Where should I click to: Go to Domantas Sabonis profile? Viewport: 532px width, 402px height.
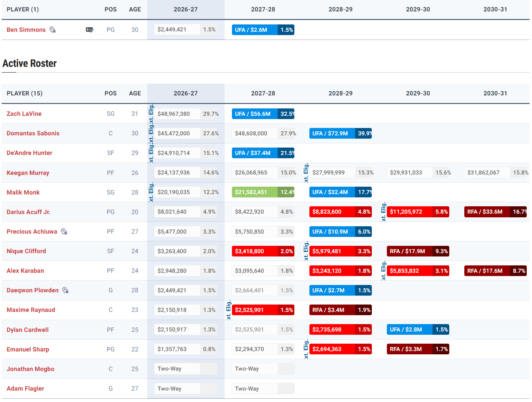coord(33,133)
